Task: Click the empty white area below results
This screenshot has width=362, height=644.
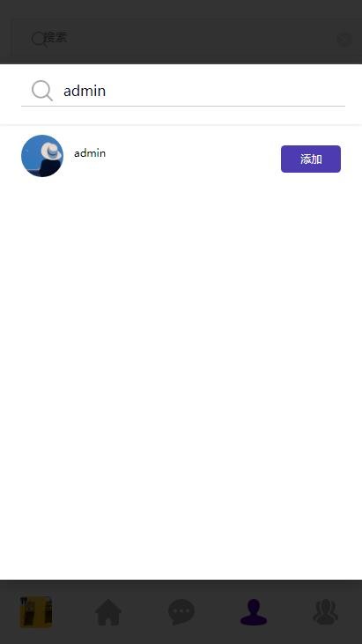Action: (x=181, y=370)
